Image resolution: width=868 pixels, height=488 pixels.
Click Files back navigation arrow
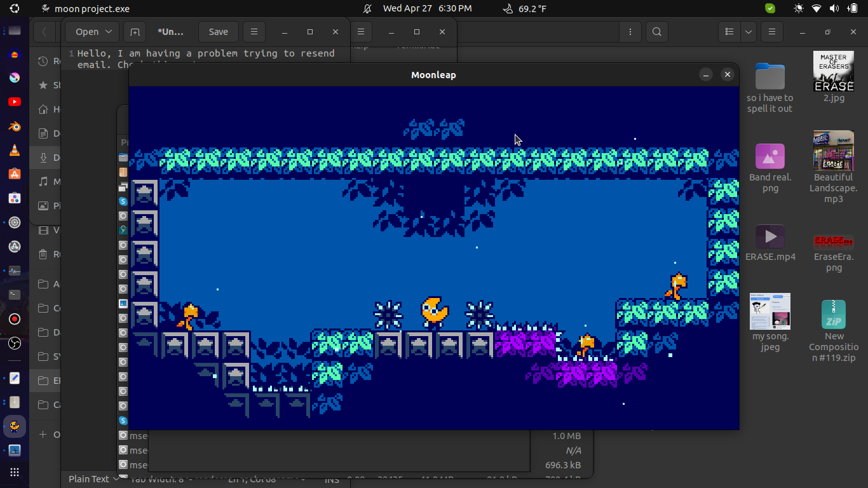pos(44,32)
